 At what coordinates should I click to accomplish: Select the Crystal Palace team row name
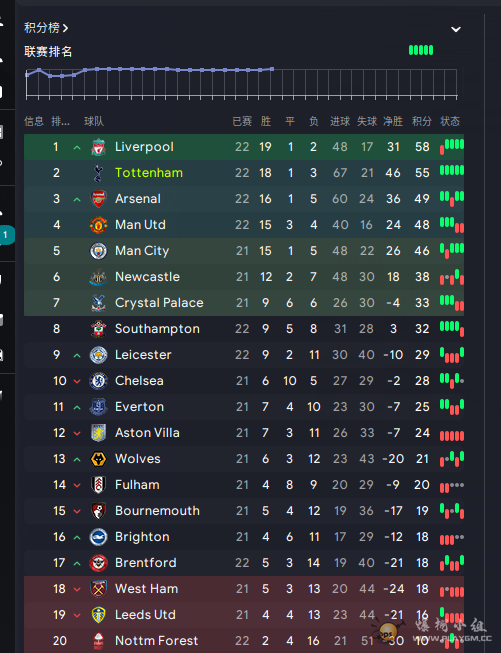click(159, 303)
